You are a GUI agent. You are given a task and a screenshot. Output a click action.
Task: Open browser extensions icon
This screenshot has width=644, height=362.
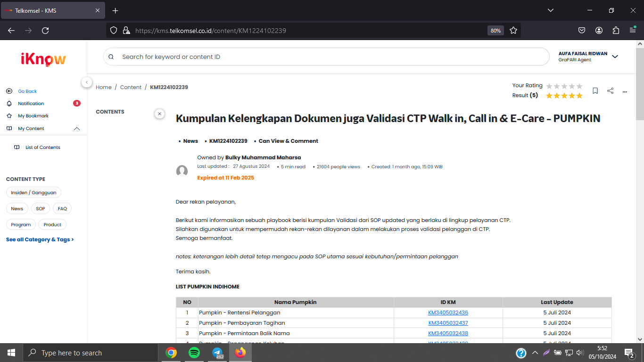(616, 30)
